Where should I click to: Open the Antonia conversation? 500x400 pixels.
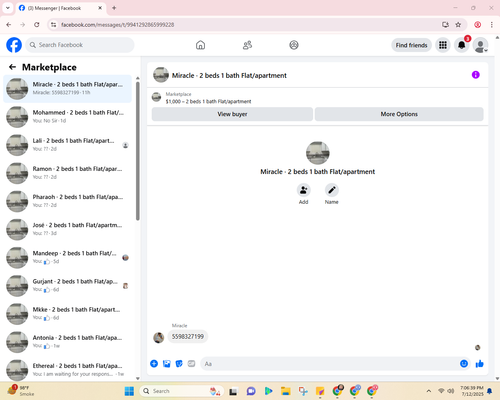[68, 342]
